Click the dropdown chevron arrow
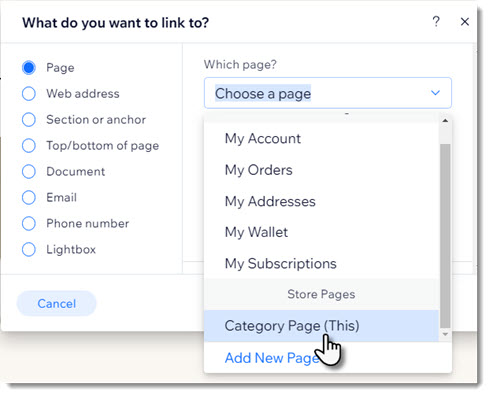489x395 pixels. 435,93
